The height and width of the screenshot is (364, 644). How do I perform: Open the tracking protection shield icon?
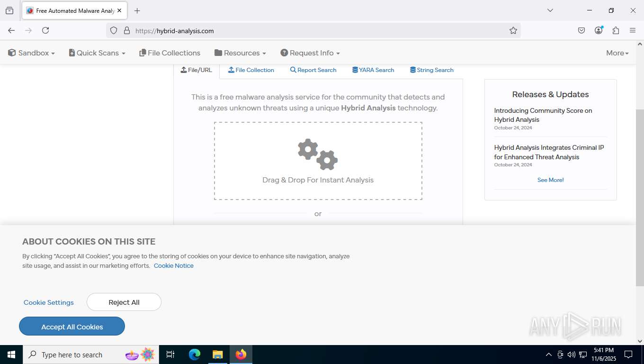(114, 30)
